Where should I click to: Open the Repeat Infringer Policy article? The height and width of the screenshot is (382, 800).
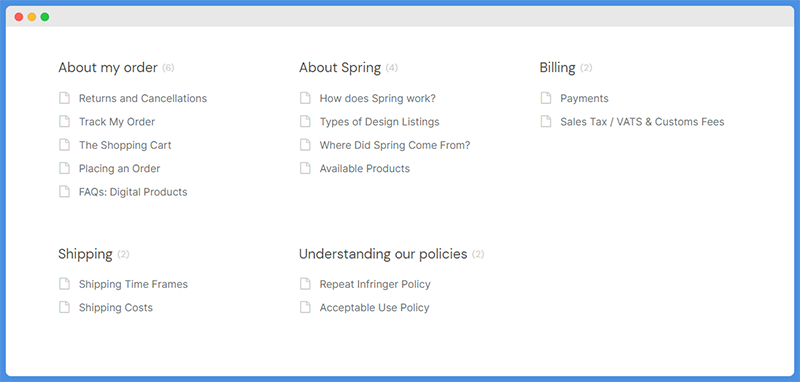[x=375, y=284]
